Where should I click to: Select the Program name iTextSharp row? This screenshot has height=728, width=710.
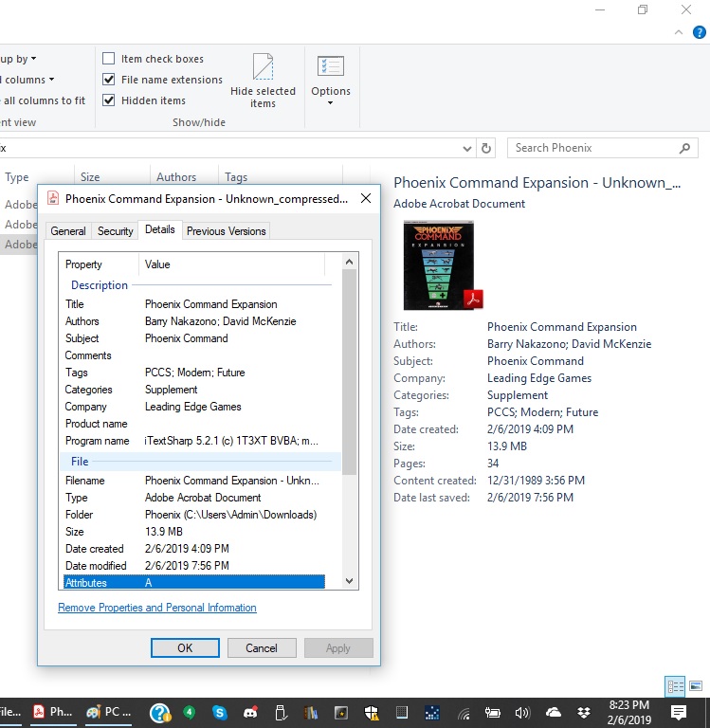tap(194, 441)
